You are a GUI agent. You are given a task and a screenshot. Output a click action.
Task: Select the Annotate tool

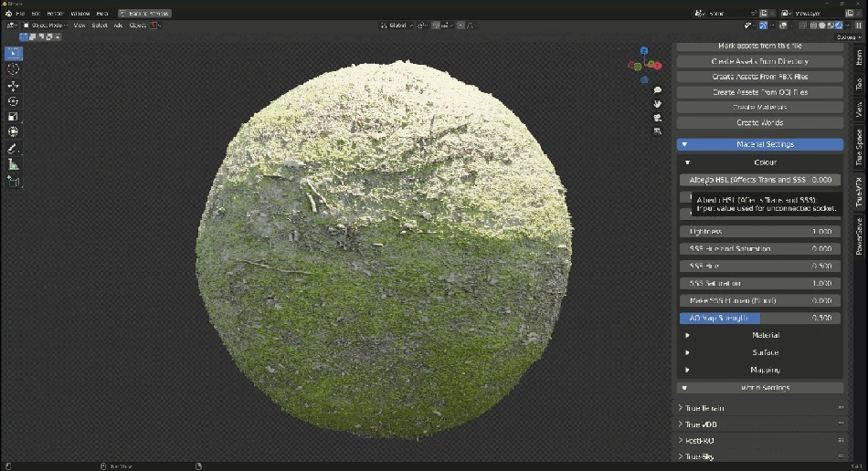[14, 149]
